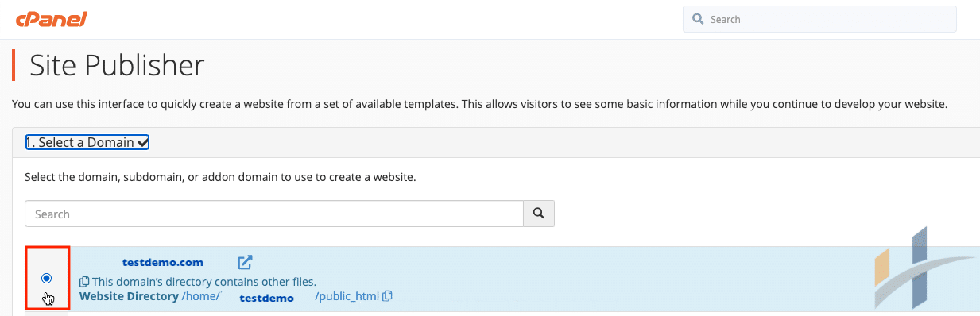Click the 'Select the domain, subdomain' instruction text

pos(220,176)
